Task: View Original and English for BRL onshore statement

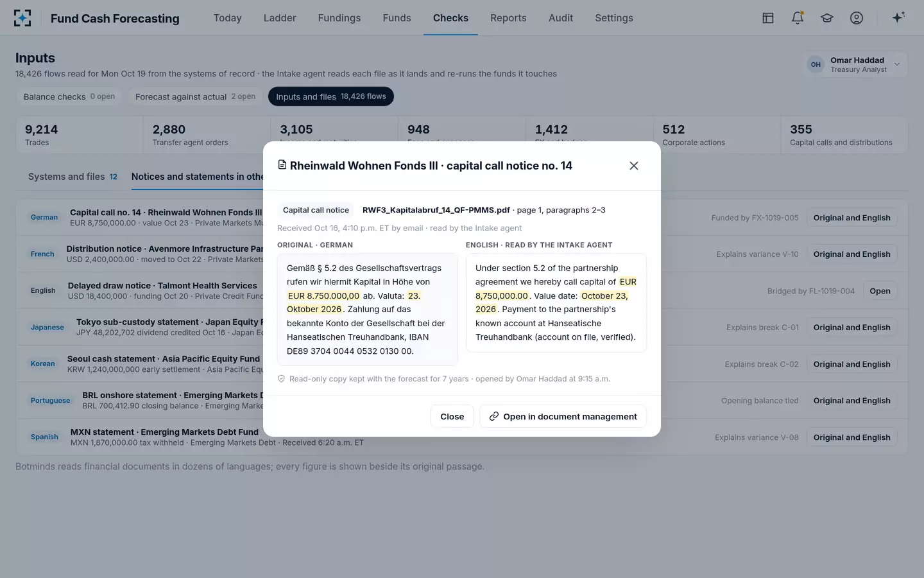Action: point(851,401)
